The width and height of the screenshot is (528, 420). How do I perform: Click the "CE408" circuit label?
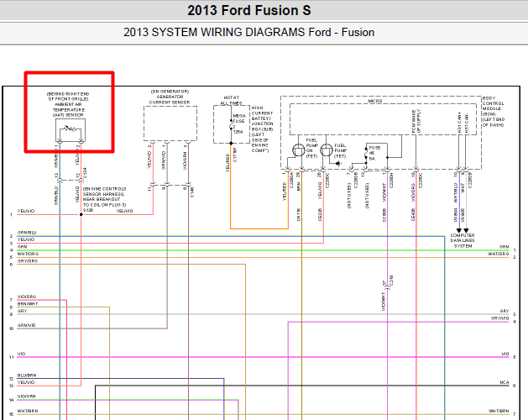pos(413,215)
